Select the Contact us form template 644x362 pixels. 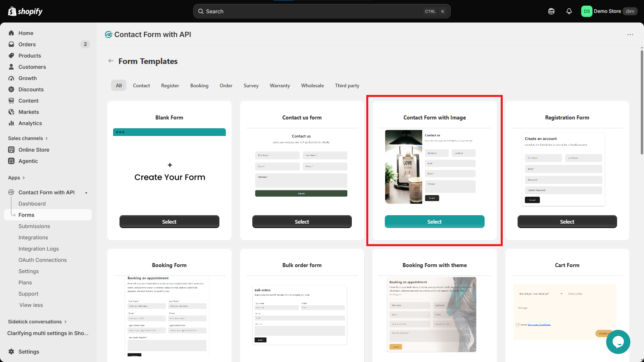point(302,222)
